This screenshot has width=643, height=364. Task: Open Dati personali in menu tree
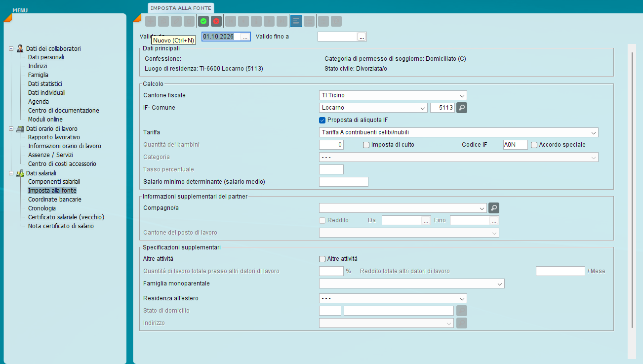[46, 57]
